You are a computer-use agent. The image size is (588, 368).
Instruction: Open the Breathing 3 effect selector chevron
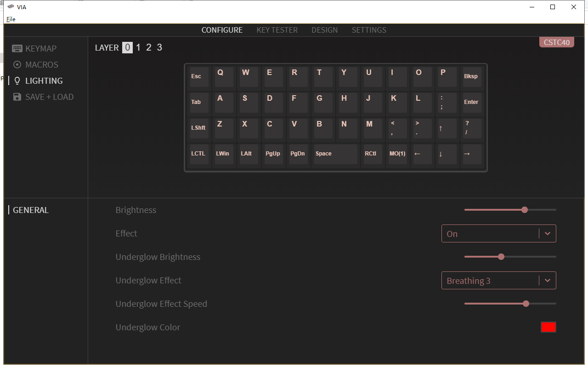(x=547, y=280)
